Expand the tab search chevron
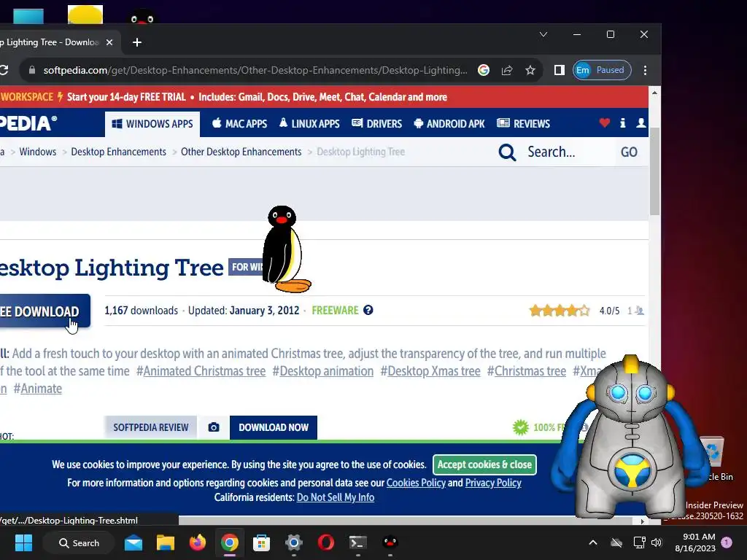This screenshot has height=560, width=747. [x=543, y=34]
